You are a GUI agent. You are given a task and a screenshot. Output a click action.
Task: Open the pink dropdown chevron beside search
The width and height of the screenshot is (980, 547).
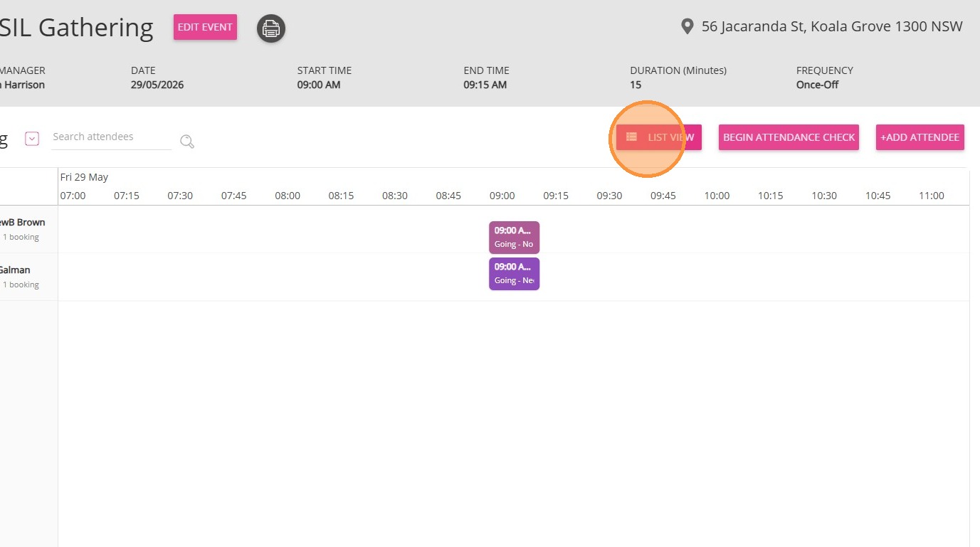[32, 139]
